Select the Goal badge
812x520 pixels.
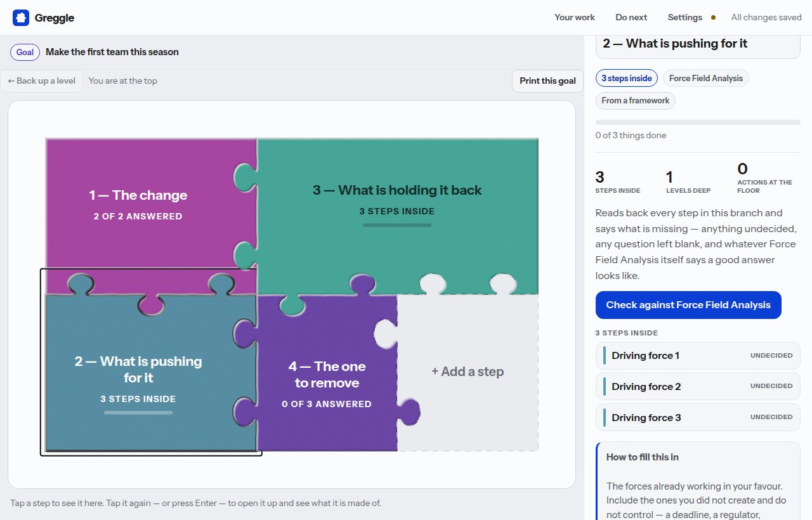25,52
